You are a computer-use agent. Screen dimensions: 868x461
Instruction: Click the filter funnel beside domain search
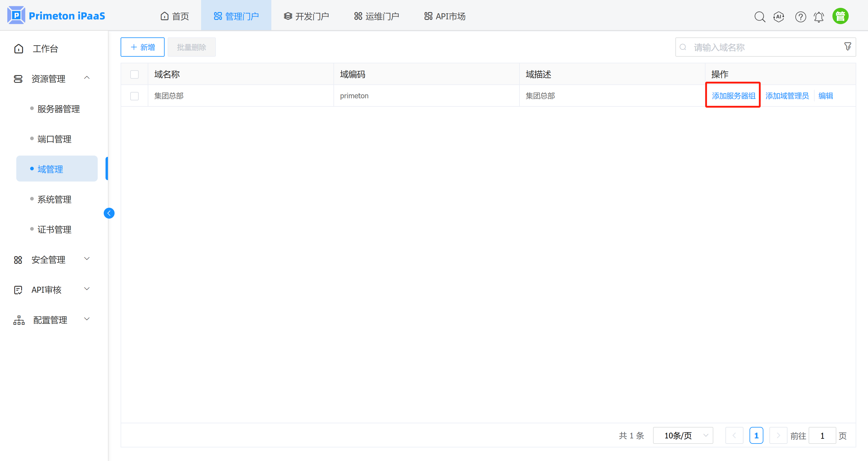point(847,46)
